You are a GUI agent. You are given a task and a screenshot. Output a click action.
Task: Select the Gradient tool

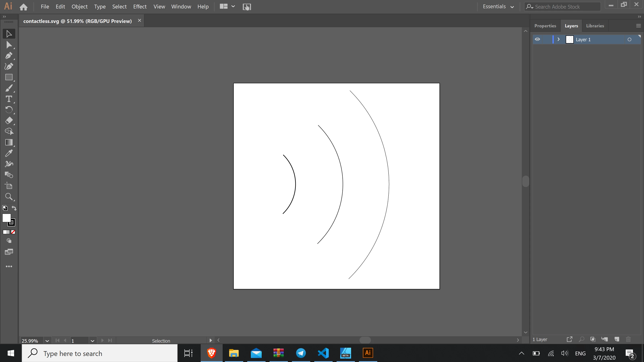tap(9, 142)
